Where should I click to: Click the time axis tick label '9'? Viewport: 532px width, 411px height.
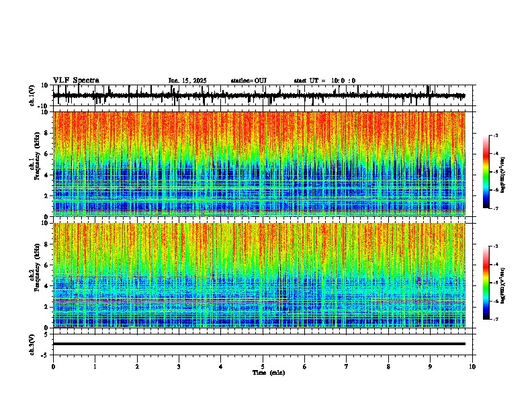(x=430, y=367)
